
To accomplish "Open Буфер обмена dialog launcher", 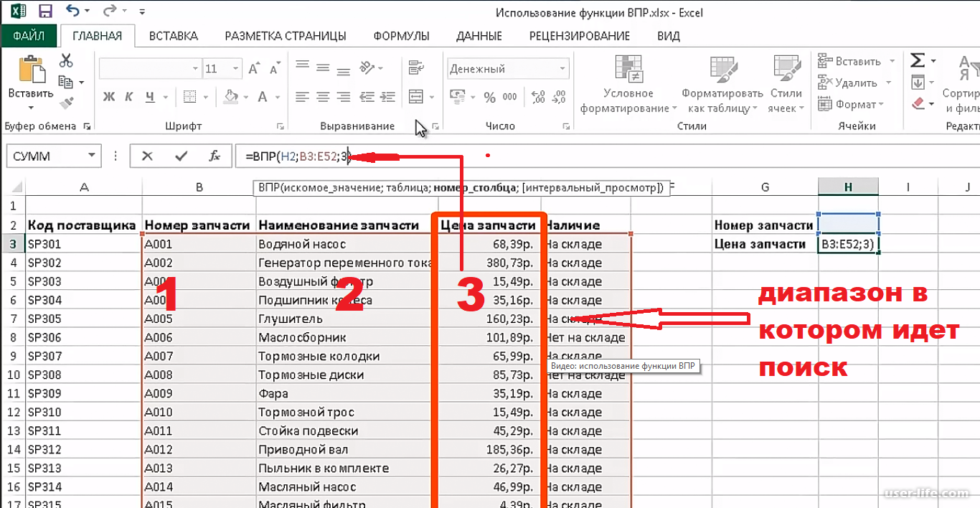I will (x=88, y=126).
